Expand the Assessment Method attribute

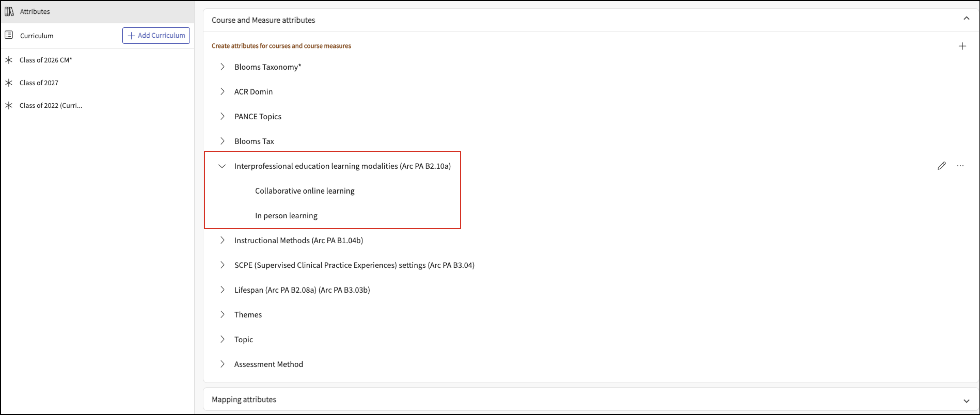pyautogui.click(x=222, y=364)
